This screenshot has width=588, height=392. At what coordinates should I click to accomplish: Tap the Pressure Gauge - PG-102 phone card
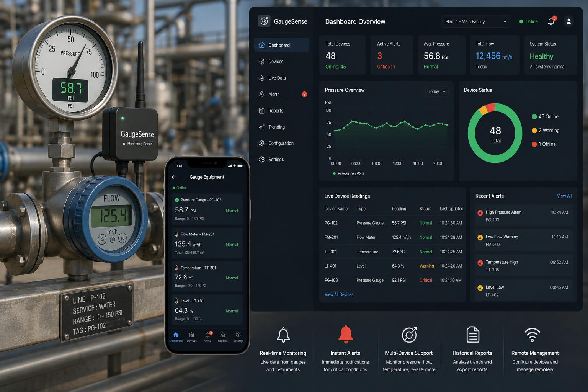tap(207, 209)
